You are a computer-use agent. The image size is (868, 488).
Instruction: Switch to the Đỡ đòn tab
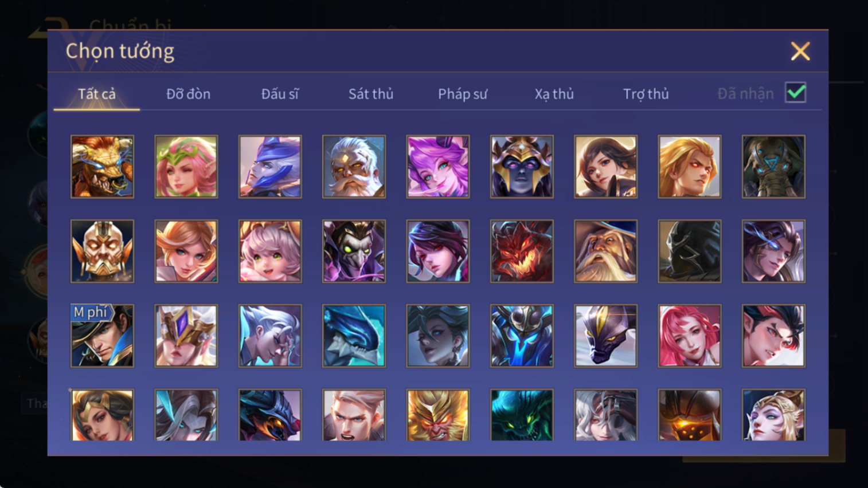click(x=188, y=94)
